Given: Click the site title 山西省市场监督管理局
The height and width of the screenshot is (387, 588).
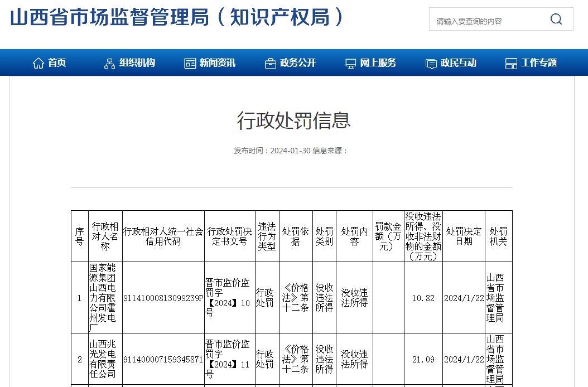Looking at the screenshot, I should point(109,17).
